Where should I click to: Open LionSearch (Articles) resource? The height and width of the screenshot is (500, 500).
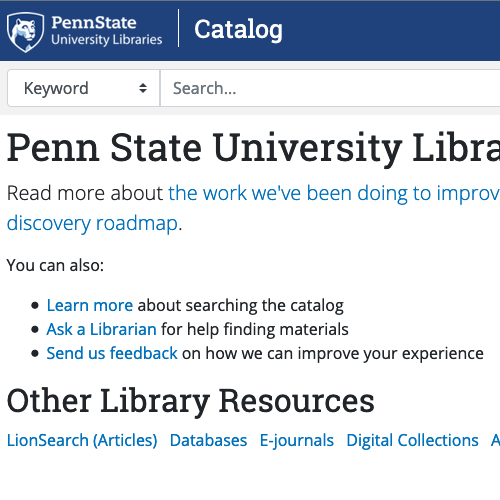pos(82,440)
